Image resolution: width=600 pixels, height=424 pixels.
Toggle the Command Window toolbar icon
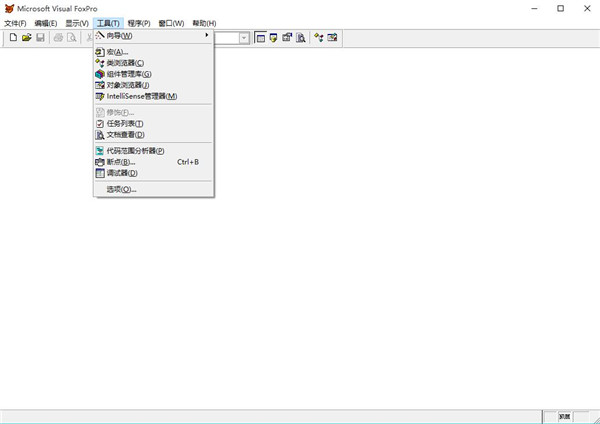(x=260, y=38)
